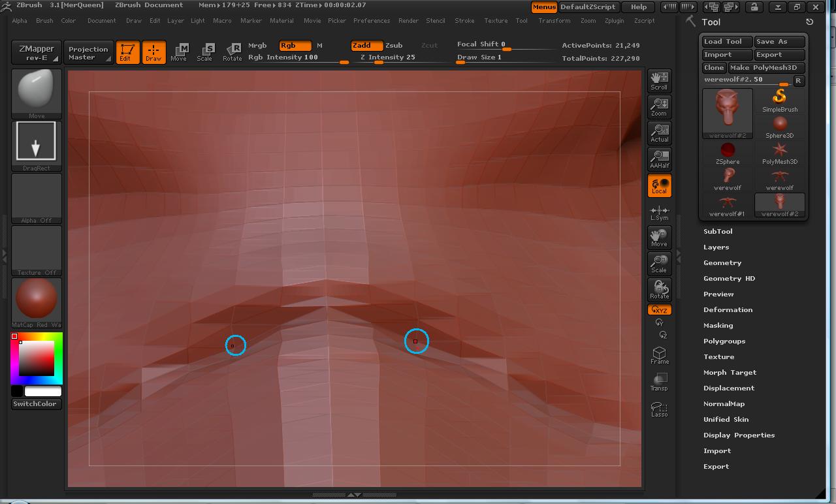Image resolution: width=836 pixels, height=504 pixels.
Task: Click the Zoom magnifier icon on the right shelf
Action: 659,107
